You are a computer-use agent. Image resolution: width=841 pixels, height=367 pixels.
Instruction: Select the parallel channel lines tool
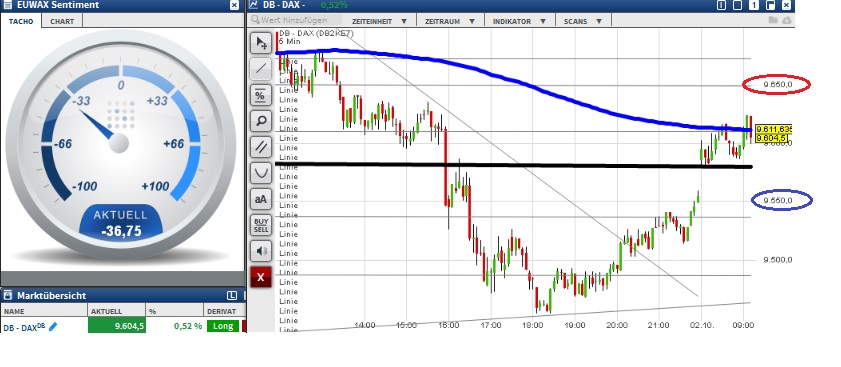click(261, 147)
